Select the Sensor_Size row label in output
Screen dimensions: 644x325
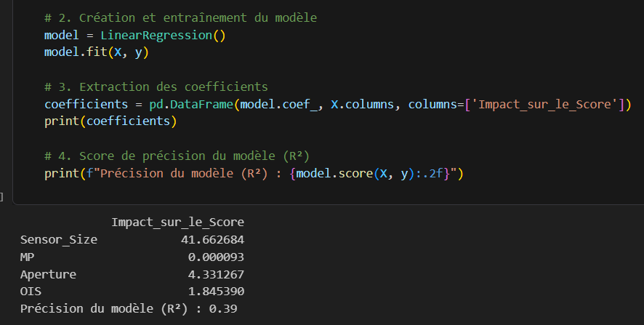(59, 239)
